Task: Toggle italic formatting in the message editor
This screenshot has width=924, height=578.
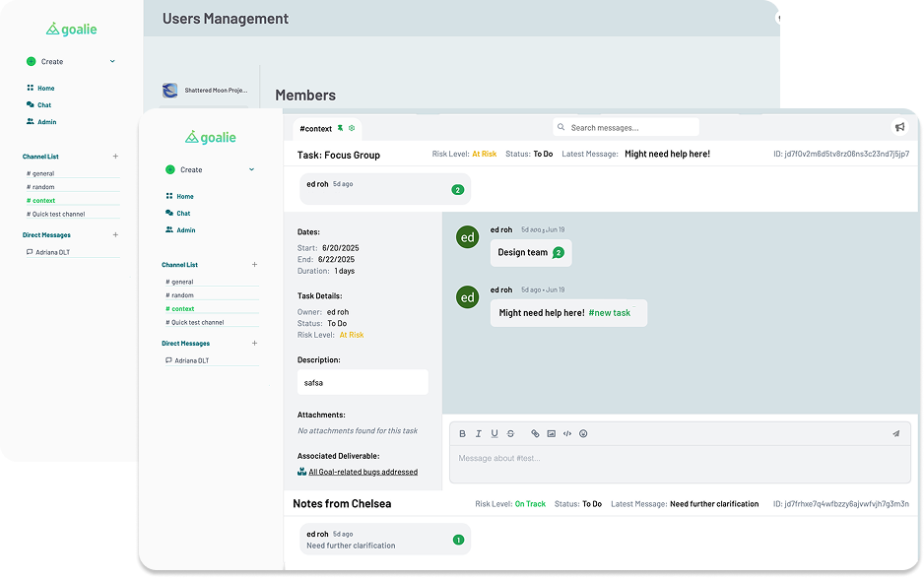Action: tap(479, 433)
